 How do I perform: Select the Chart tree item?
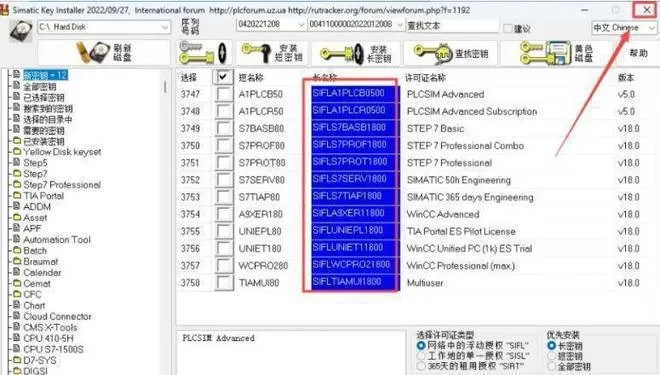click(x=34, y=305)
